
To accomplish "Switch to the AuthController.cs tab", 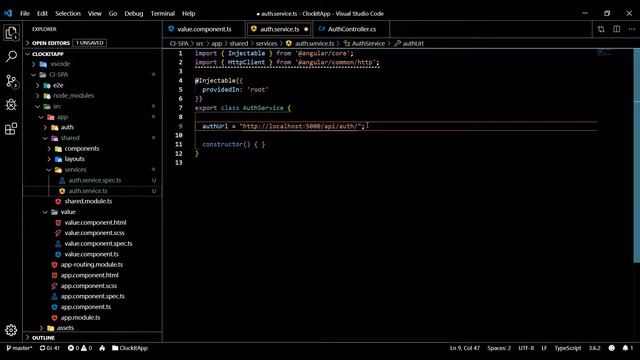I will tap(351, 29).
